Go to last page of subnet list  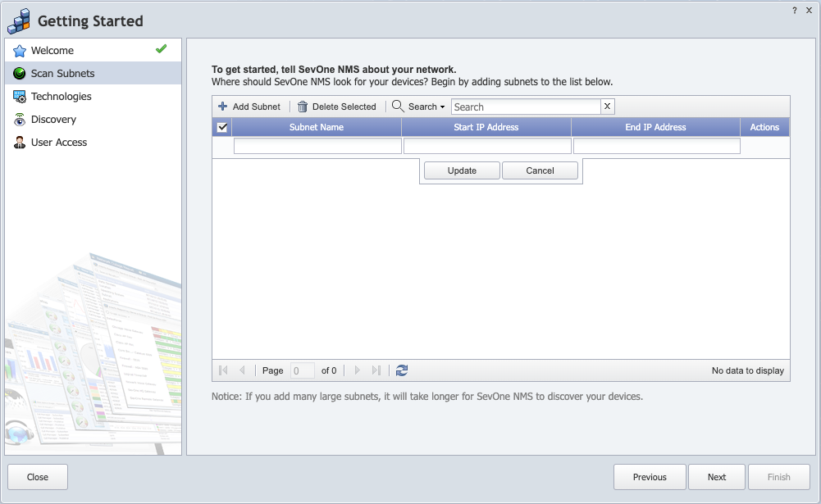point(376,370)
